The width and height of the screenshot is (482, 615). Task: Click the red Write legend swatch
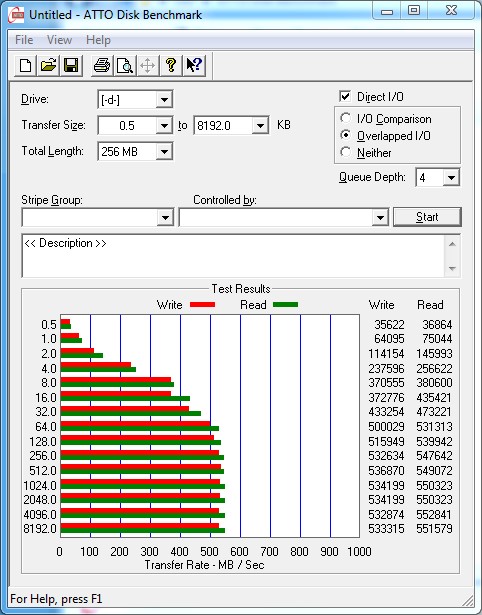click(x=202, y=304)
